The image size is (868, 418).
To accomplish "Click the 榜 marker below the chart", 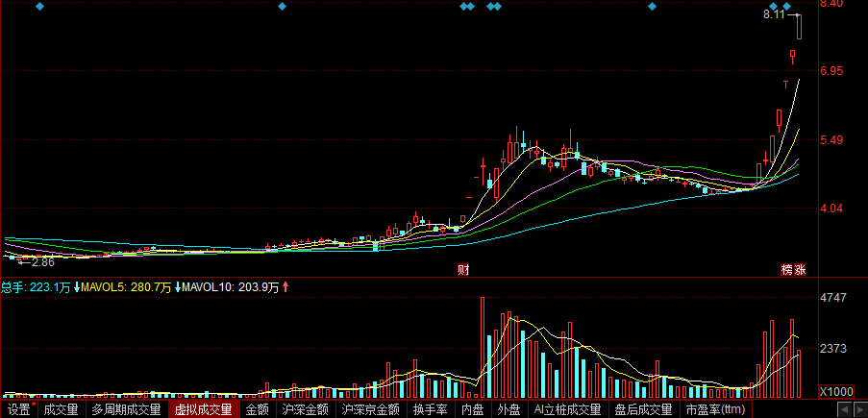I will pyautogui.click(x=787, y=270).
